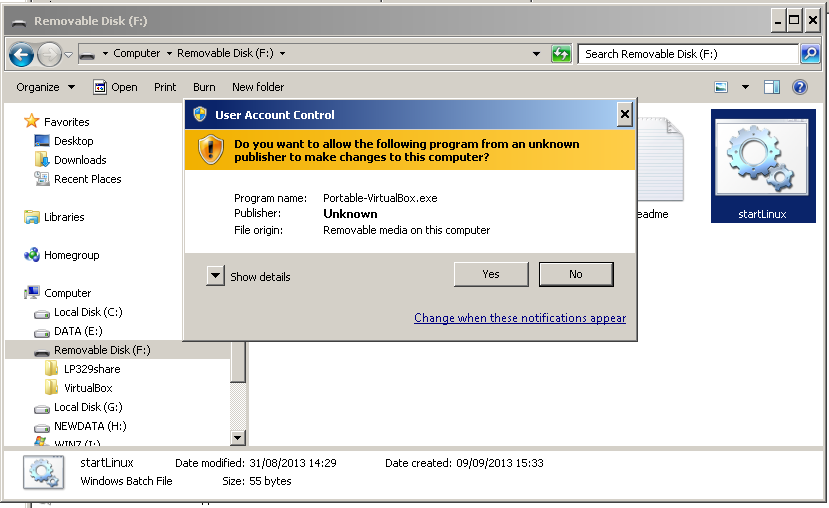Open the VirtualBox folder in the tree
This screenshot has width=829, height=508.
click(79, 388)
